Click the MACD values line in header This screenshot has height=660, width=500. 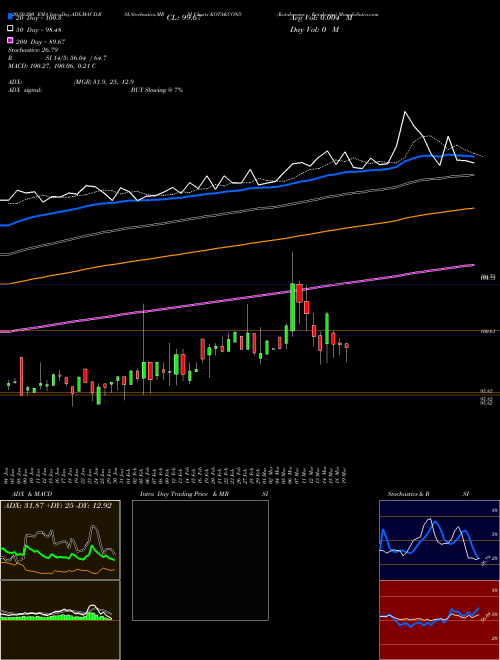52,66
